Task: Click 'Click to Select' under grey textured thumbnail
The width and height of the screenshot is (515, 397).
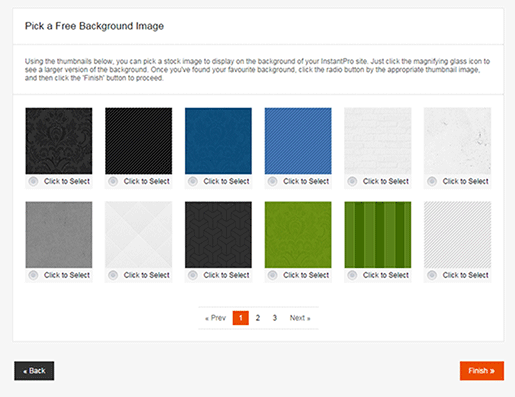Action: tap(67, 275)
